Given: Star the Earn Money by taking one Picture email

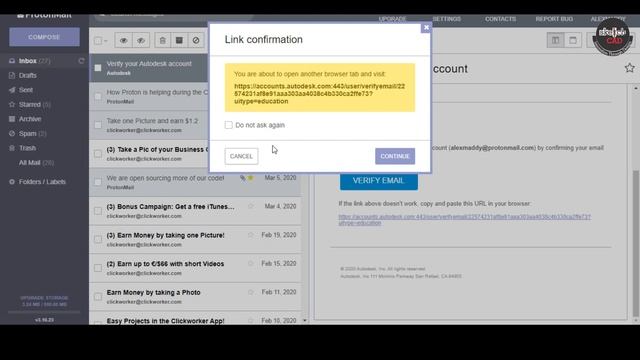Looking at the screenshot, I should [x=251, y=235].
